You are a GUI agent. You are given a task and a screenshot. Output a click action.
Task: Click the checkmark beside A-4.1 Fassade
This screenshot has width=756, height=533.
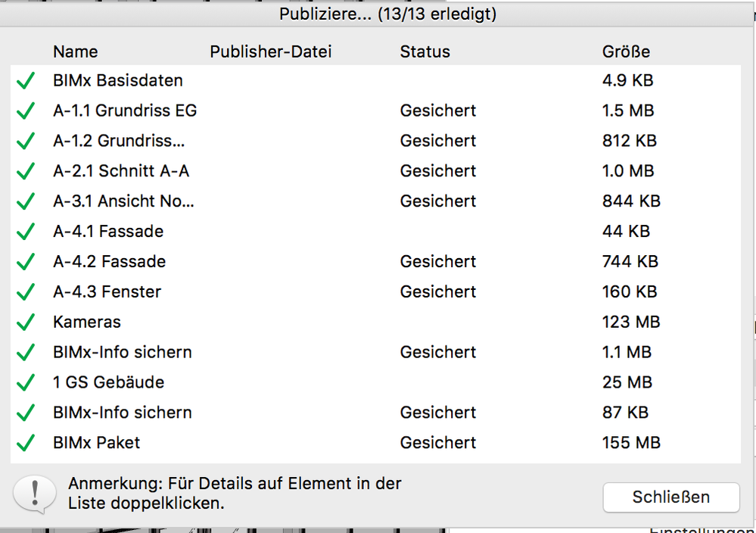(x=26, y=232)
